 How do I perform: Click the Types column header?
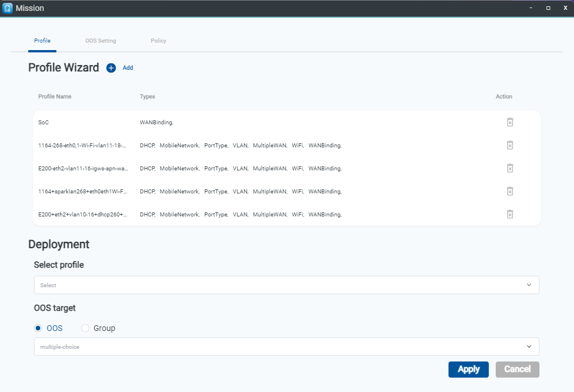point(147,97)
